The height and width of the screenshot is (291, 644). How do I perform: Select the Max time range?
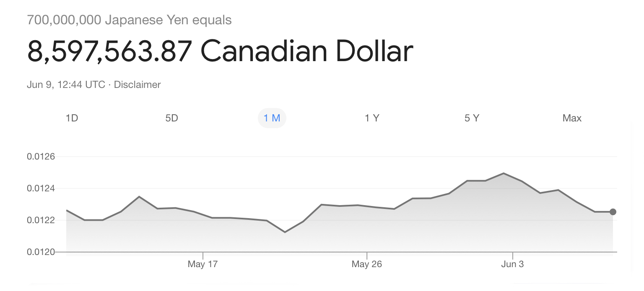pyautogui.click(x=572, y=118)
